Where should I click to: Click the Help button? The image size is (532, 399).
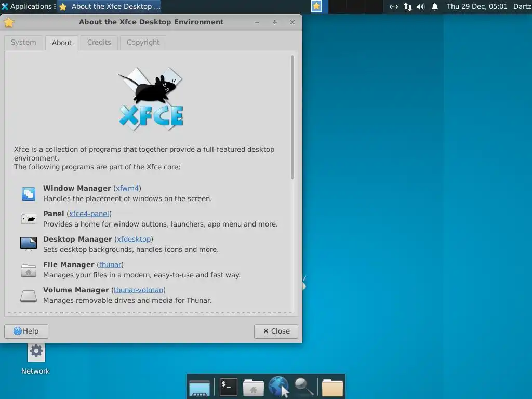click(26, 331)
